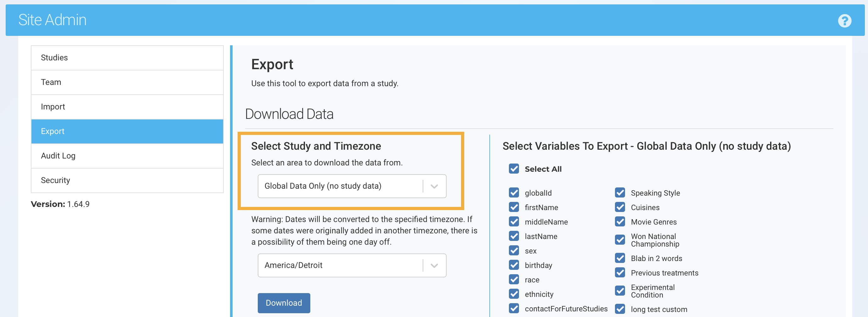Open the help question mark icon
This screenshot has height=317, width=868.
coord(844,21)
